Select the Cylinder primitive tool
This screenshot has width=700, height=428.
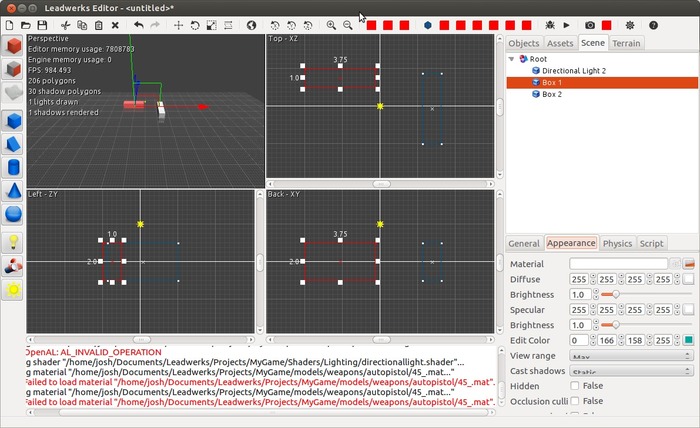(x=13, y=167)
